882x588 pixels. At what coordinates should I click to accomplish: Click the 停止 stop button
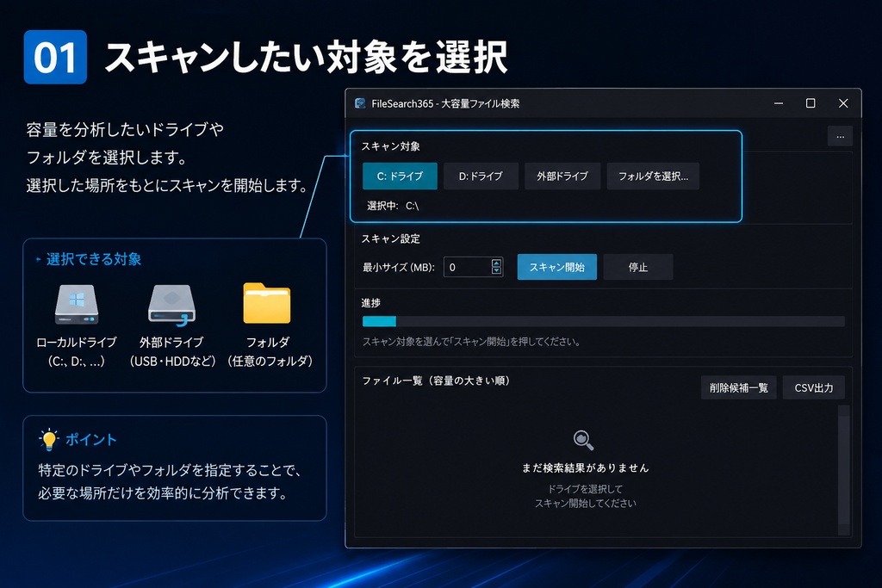(x=638, y=267)
